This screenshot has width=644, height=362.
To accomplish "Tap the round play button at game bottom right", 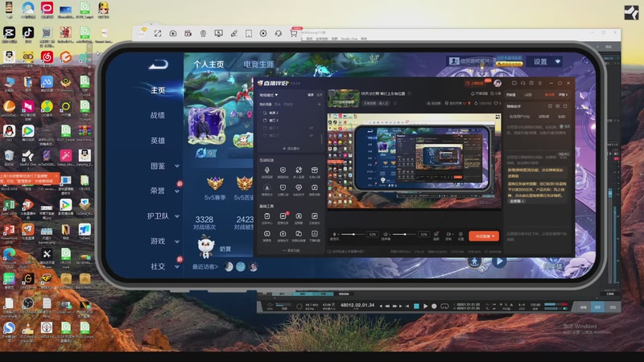I will 499,261.
